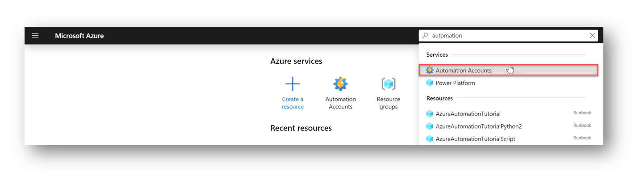Open the hamburger portal menu

[35, 36]
